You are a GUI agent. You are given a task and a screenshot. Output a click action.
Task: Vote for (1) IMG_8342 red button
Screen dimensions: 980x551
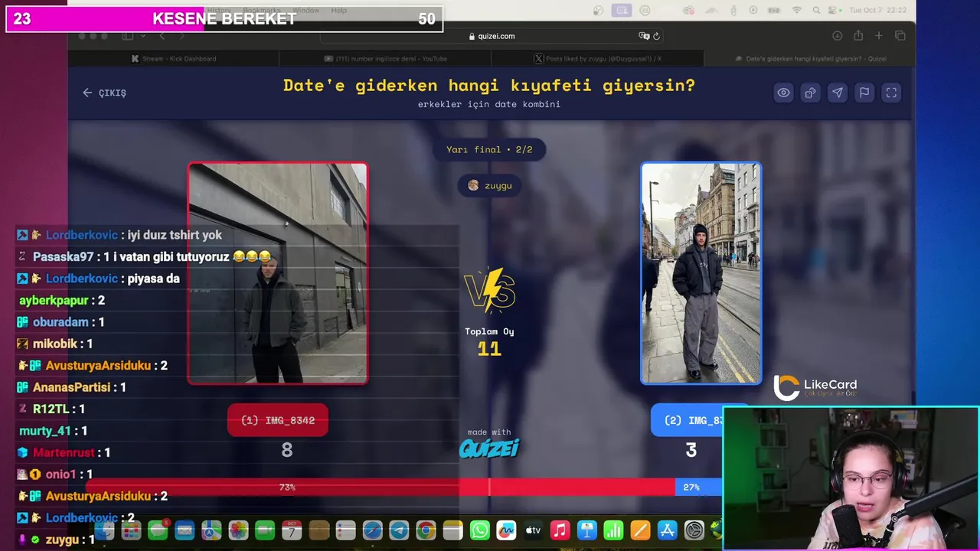(278, 420)
